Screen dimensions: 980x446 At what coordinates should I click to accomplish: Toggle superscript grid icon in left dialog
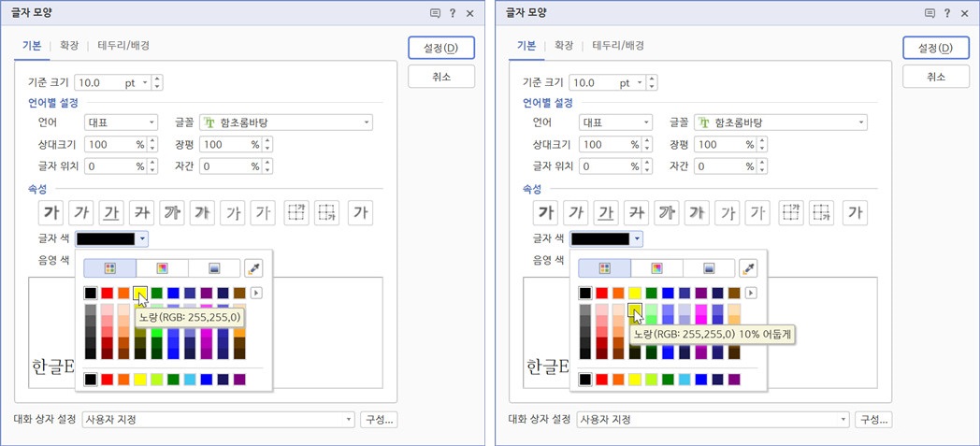point(296,213)
